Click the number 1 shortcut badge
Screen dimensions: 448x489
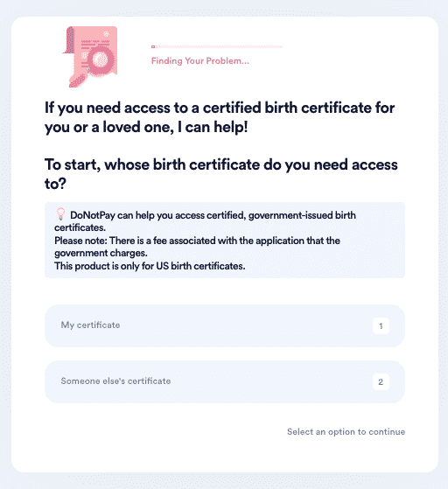381,326
